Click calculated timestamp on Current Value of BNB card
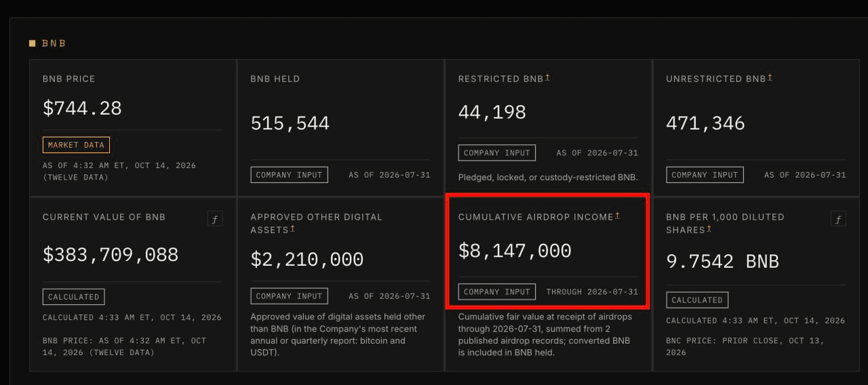The height and width of the screenshot is (385, 868). 132,317
